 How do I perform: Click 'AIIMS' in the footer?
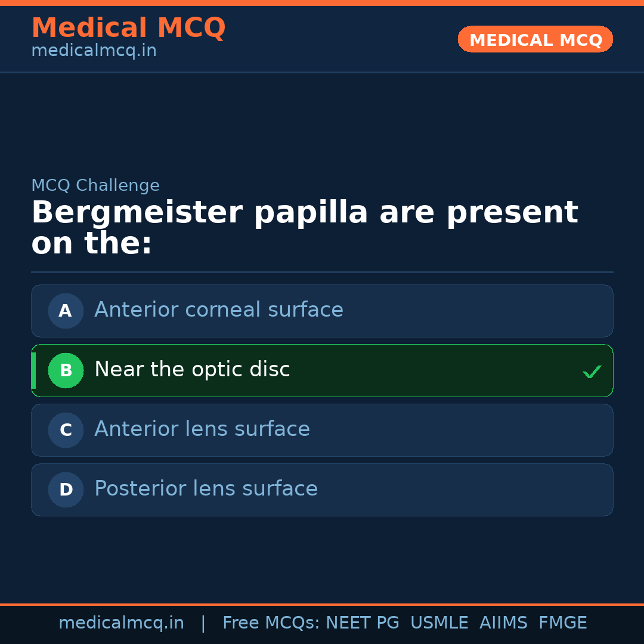click(x=503, y=623)
